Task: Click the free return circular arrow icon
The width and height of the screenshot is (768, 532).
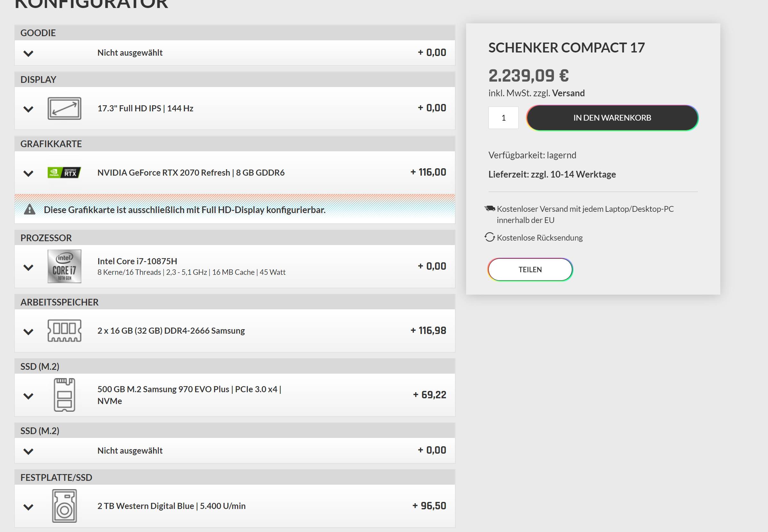Action: tap(489, 237)
